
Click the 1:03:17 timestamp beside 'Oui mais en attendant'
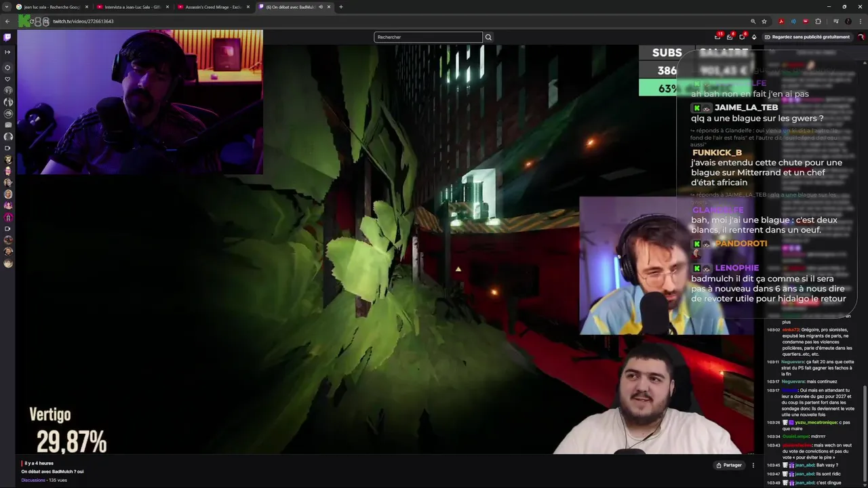773,390
